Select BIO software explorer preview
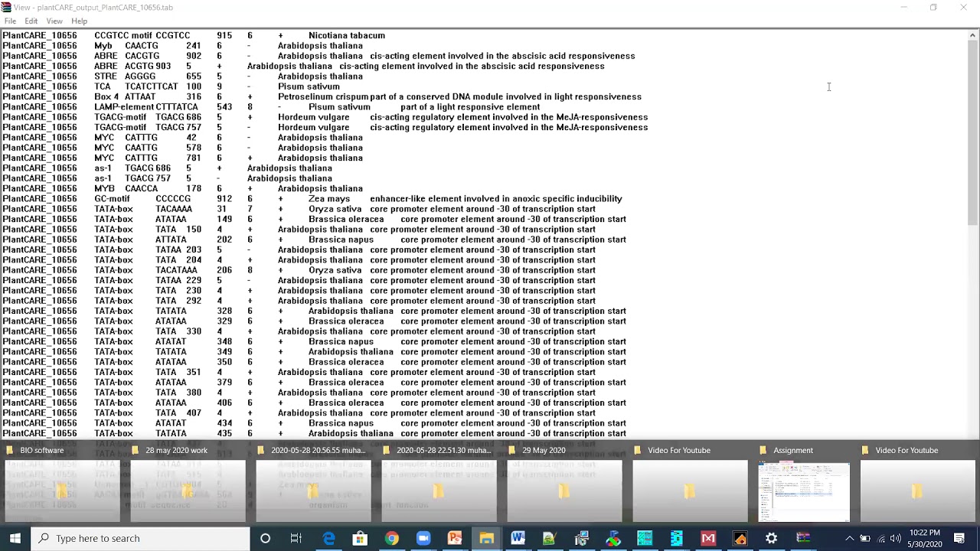The height and width of the screenshot is (551, 980). tap(61, 491)
